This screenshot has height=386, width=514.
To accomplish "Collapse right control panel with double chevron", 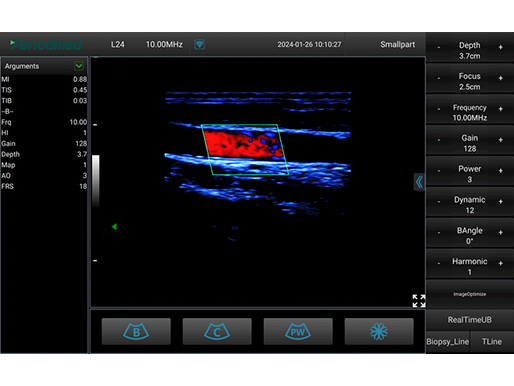I will click(419, 182).
